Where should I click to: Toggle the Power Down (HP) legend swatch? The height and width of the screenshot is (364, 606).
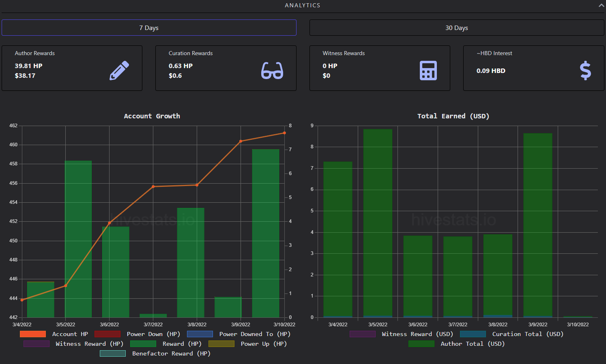click(x=107, y=334)
